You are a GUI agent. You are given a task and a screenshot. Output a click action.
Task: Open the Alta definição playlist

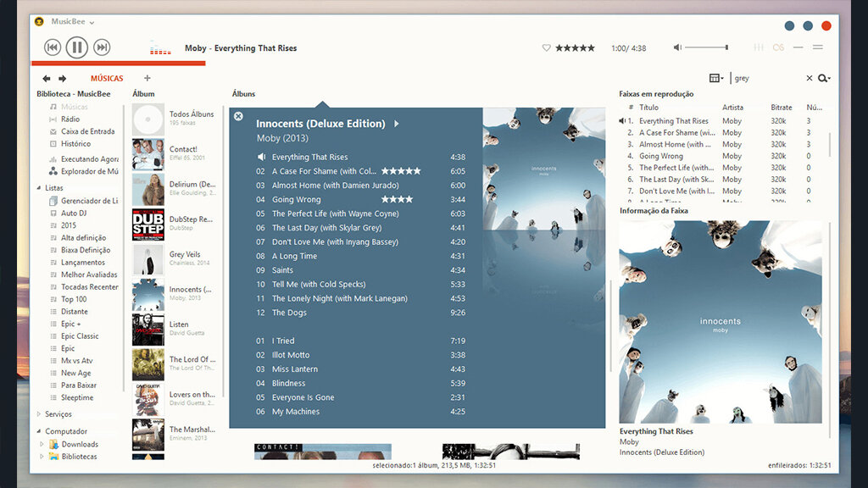coord(84,237)
